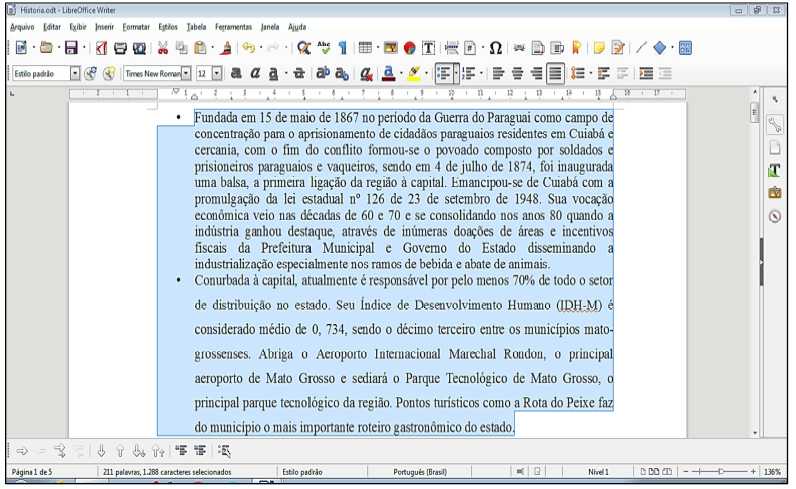Open the Ajuda menu

[297, 27]
